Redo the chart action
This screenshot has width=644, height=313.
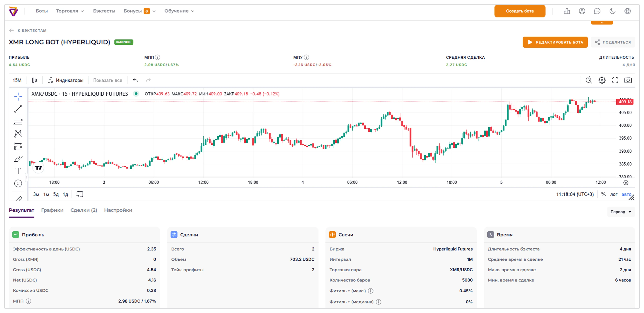(x=148, y=80)
